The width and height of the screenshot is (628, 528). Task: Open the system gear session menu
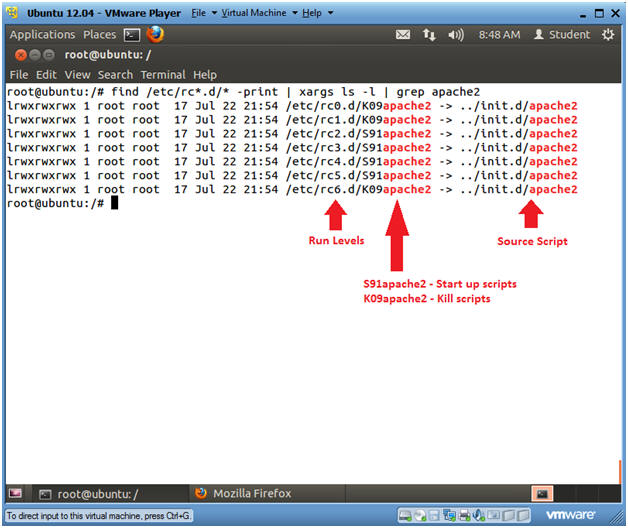(x=608, y=34)
